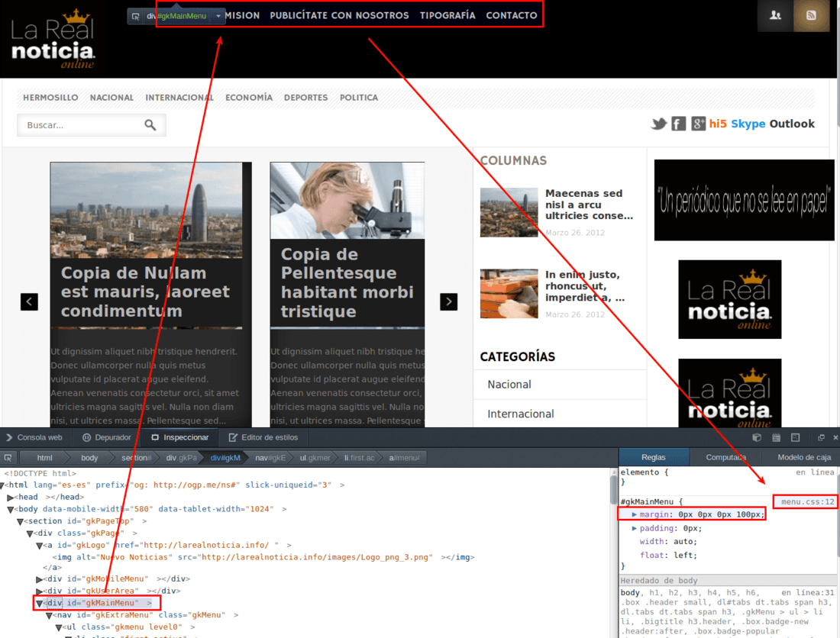840x638 pixels.
Task: Click the 'Un periódico que no se lee' banner
Action: point(744,200)
